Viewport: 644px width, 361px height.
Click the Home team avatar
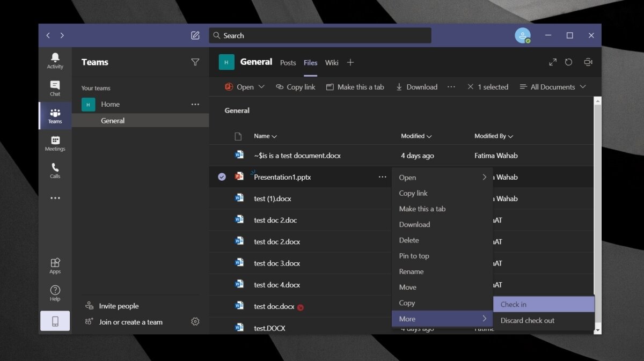(x=89, y=105)
